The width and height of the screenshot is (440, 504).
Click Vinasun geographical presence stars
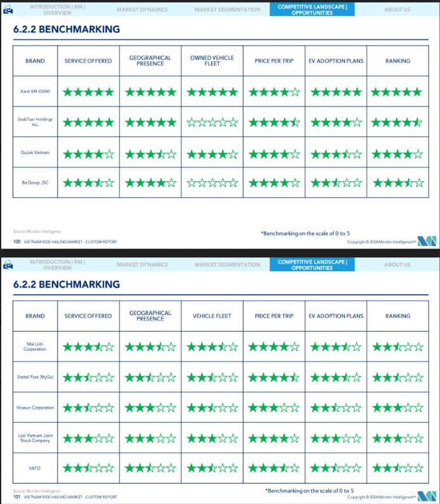pyautogui.click(x=150, y=408)
